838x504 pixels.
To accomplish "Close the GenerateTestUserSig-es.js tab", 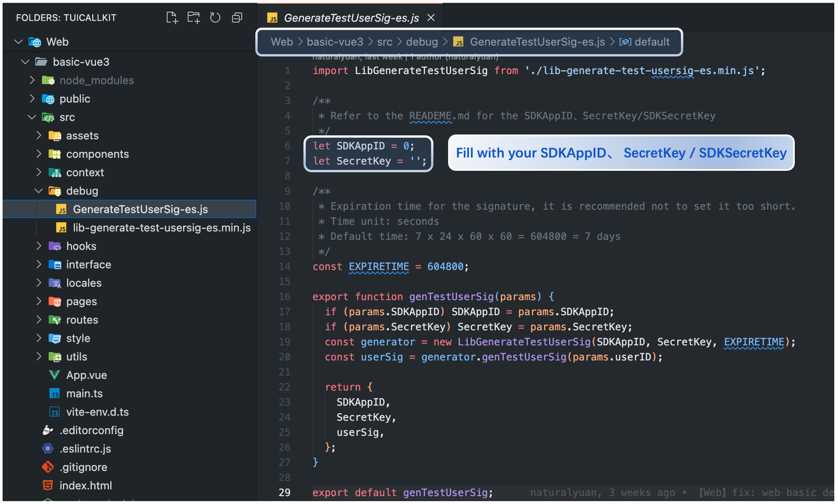I will tap(431, 18).
